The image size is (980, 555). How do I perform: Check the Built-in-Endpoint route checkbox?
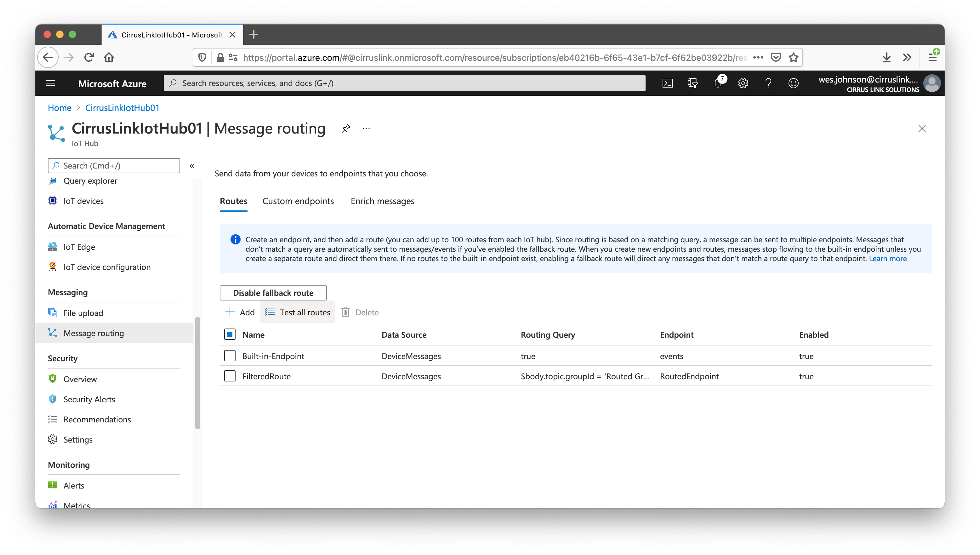[230, 356]
